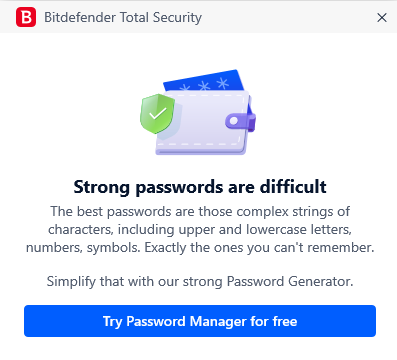Click the word "difficult" in the bold heading
Viewport: 397px width, 360px height.
click(293, 187)
